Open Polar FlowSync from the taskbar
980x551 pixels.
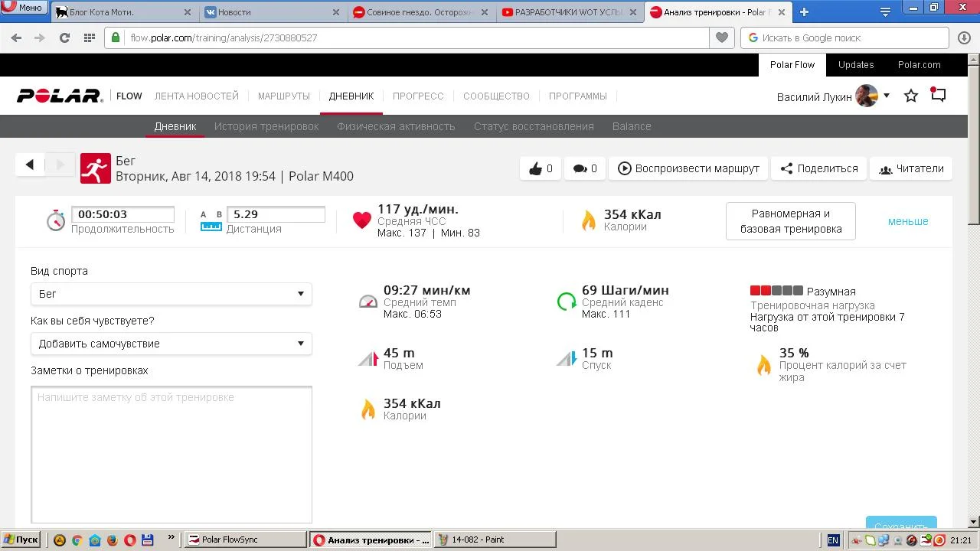pos(245,540)
